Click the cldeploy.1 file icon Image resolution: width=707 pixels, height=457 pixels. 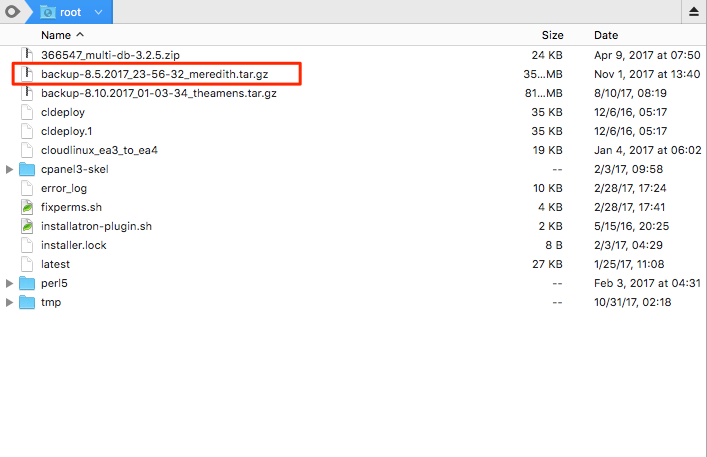(27, 131)
